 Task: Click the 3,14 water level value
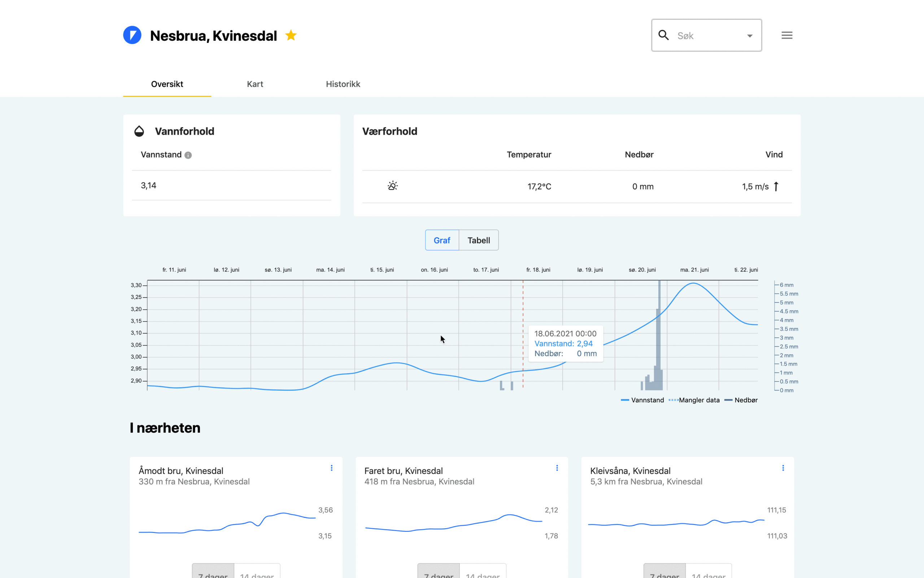(149, 185)
